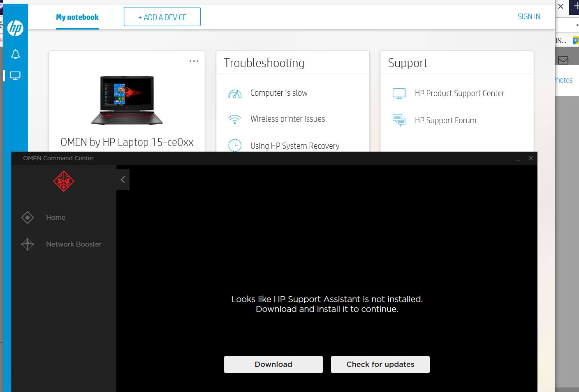Switch to the My notebook tab
Image resolution: width=579 pixels, height=392 pixels.
point(77,17)
